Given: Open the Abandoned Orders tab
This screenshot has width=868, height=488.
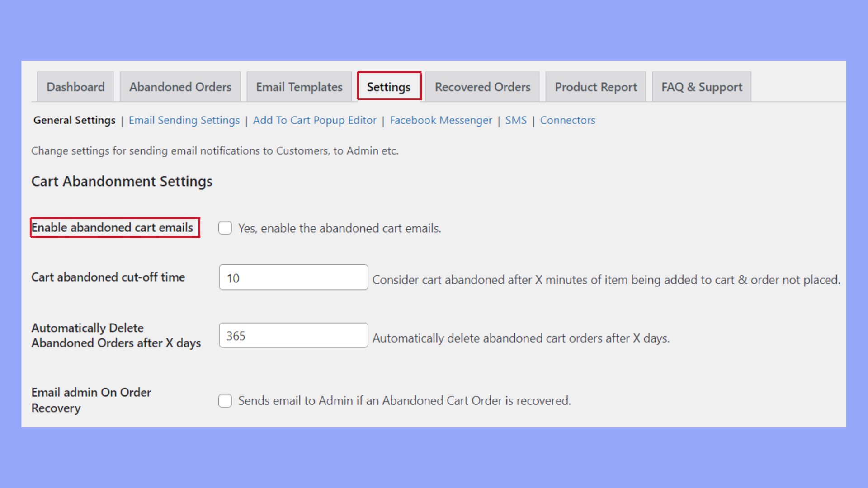Looking at the screenshot, I should [179, 87].
